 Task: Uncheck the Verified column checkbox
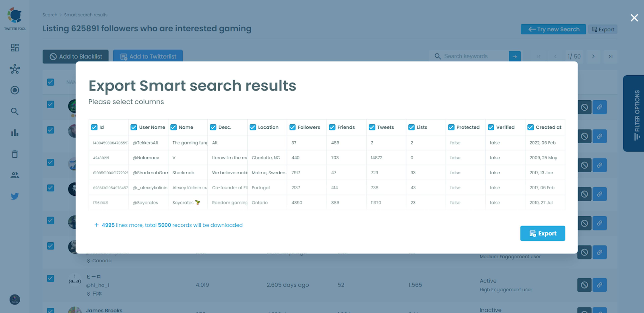[x=491, y=127]
